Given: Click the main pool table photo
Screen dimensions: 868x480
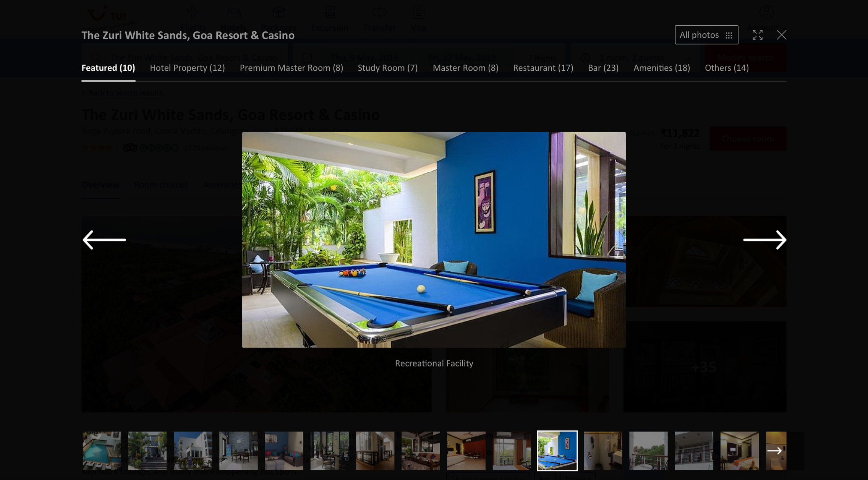Looking at the screenshot, I should [x=434, y=240].
